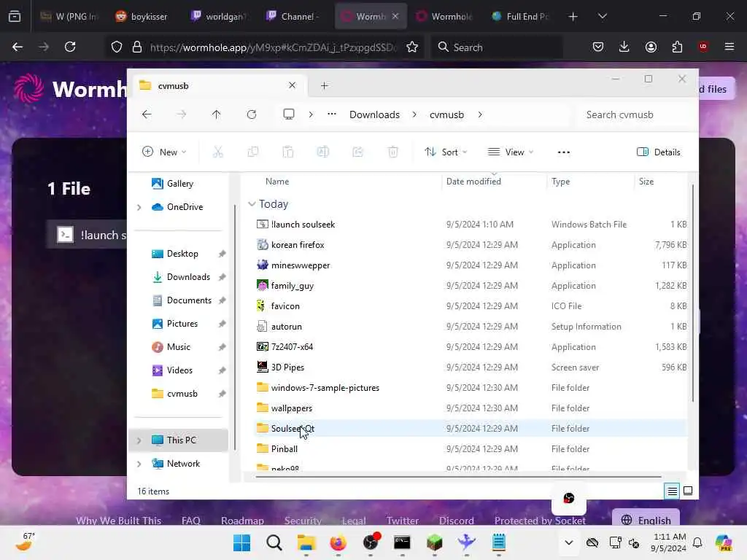This screenshot has width=747, height=560.
Task: Collapse the Today group chevron
Action: click(252, 204)
